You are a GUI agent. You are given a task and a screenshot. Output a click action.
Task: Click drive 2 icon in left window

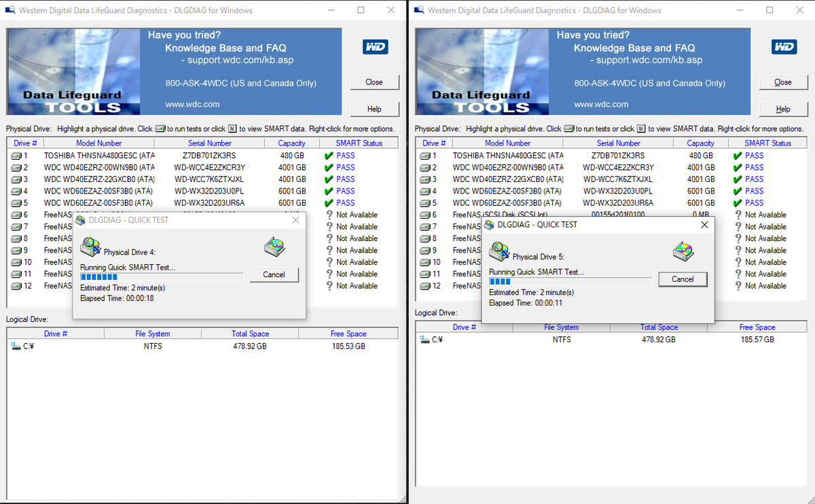pos(16,167)
